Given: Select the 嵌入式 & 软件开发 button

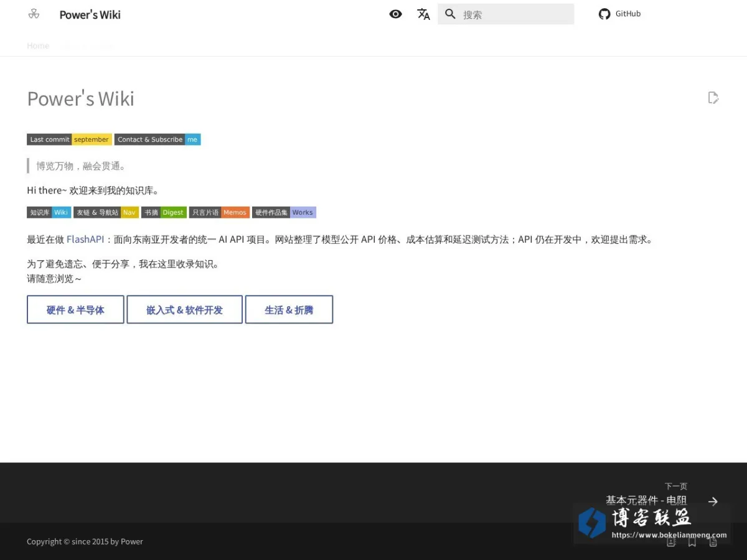Looking at the screenshot, I should 184,309.
